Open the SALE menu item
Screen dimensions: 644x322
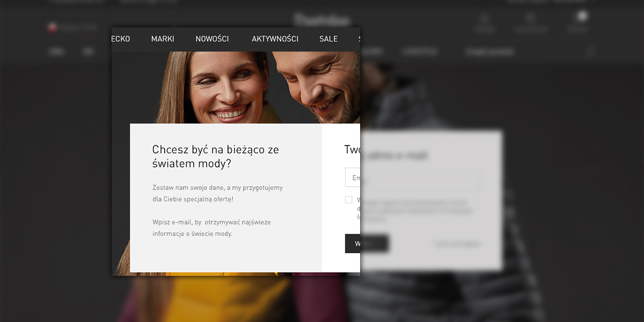pos(328,39)
